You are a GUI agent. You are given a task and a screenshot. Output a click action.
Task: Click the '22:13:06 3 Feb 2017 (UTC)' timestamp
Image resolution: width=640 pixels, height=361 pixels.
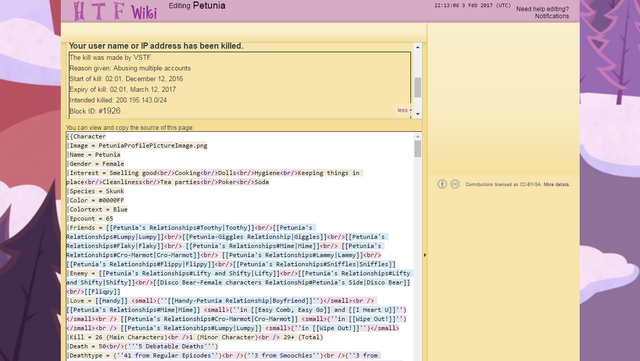pyautogui.click(x=472, y=6)
